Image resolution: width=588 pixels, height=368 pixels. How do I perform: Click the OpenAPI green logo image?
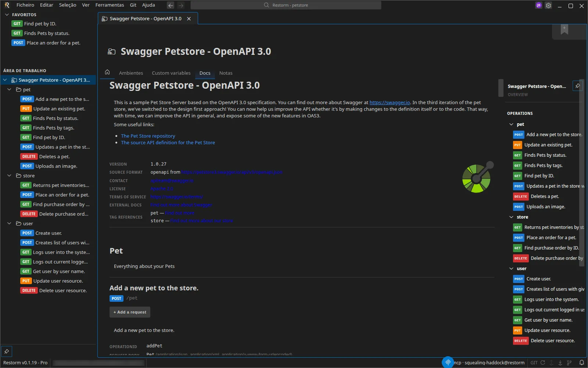[x=478, y=177]
